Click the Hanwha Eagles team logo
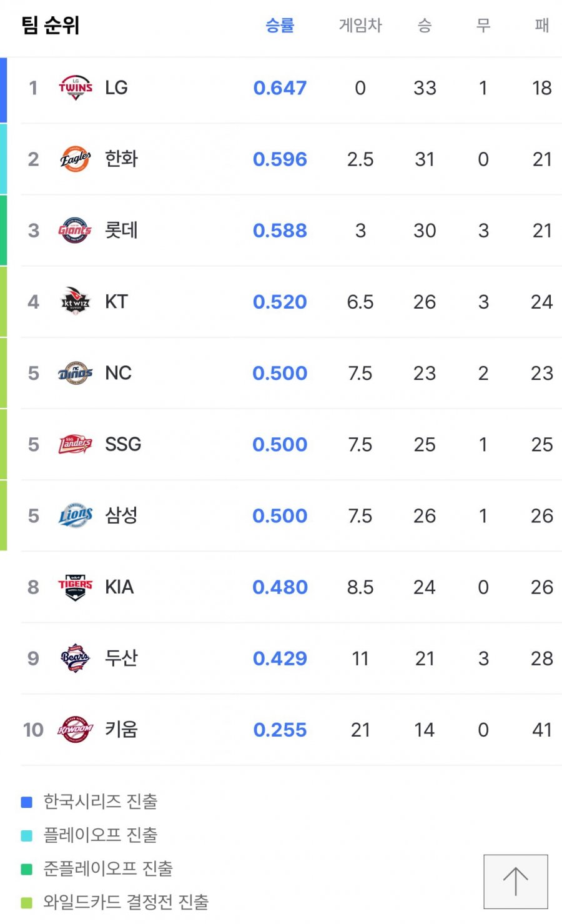This screenshot has height=924, width=562. click(x=76, y=159)
